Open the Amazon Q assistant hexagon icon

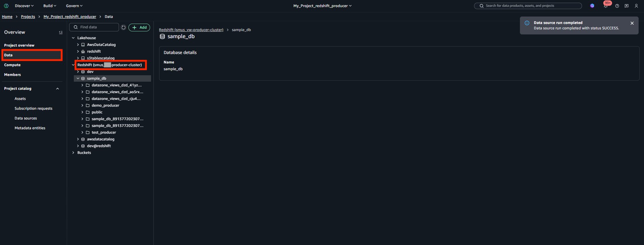592,6
